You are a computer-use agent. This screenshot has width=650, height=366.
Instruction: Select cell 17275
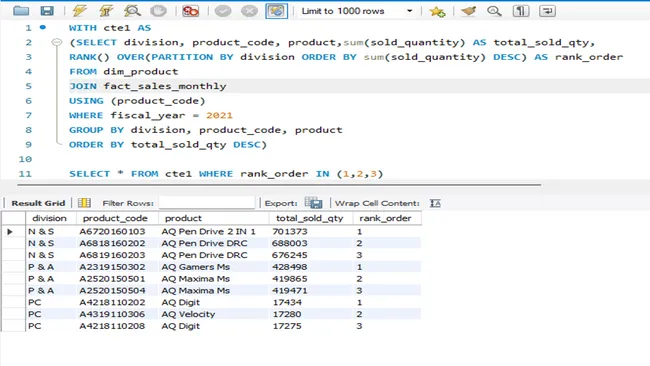click(287, 326)
